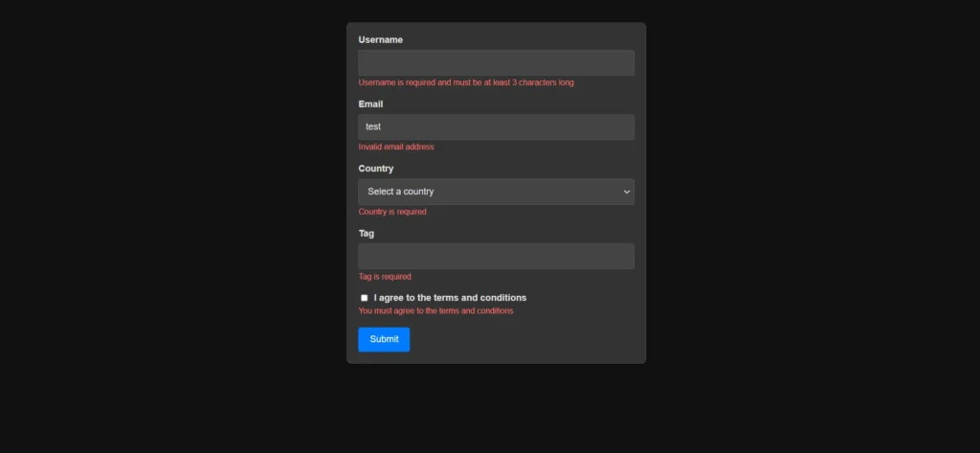Click blank form area right of Submit
Viewport: 980px width, 453px height.
pyautogui.click(x=526, y=340)
